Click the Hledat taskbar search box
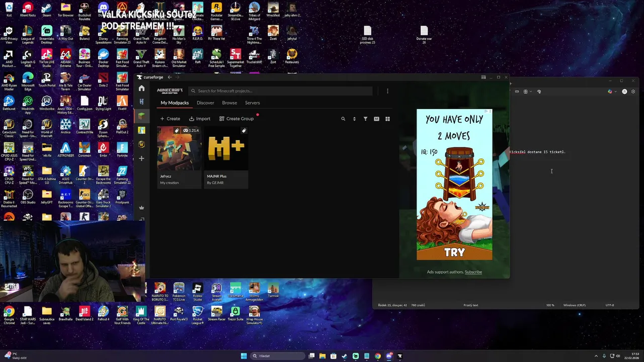Viewport: 644px width, 362px height. [x=278, y=356]
